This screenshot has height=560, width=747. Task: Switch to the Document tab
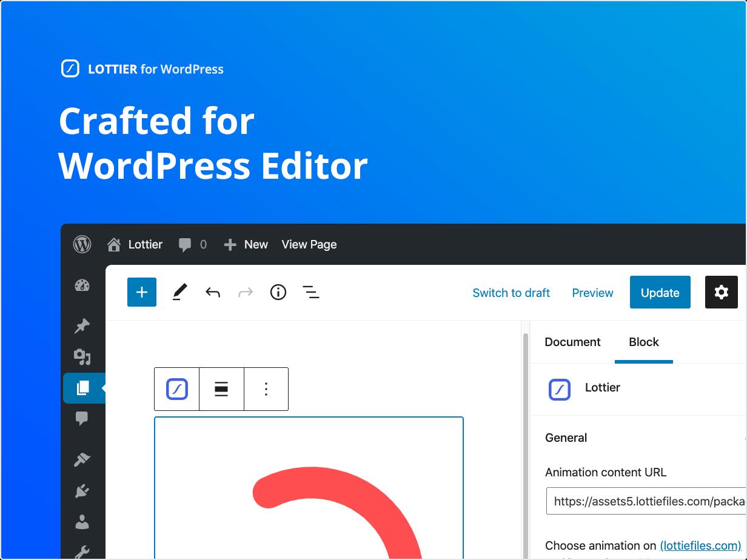tap(572, 342)
